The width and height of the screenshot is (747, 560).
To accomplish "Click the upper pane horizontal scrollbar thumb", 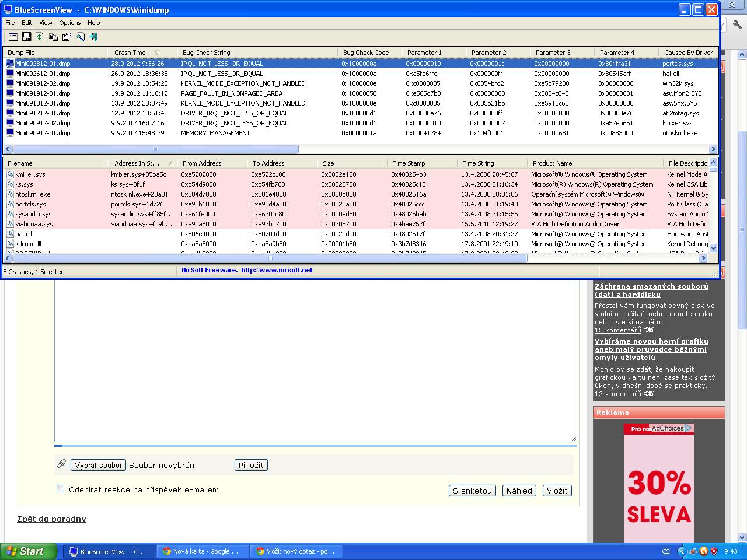I will 155,149.
